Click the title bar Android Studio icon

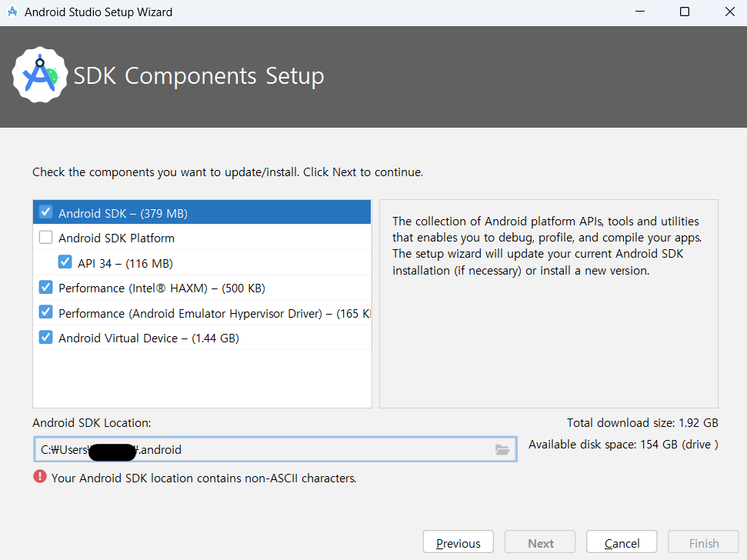point(12,12)
